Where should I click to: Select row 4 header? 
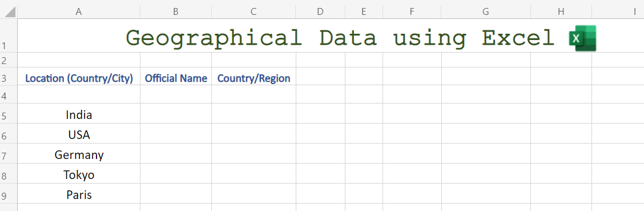pos(9,94)
